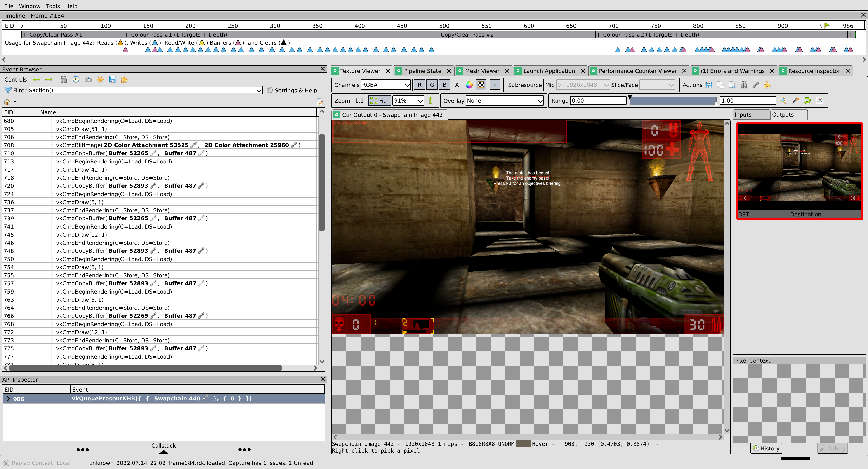Click the link icon next to Buffer 52265 in row 710
The image size is (868, 469).
coord(153,153)
